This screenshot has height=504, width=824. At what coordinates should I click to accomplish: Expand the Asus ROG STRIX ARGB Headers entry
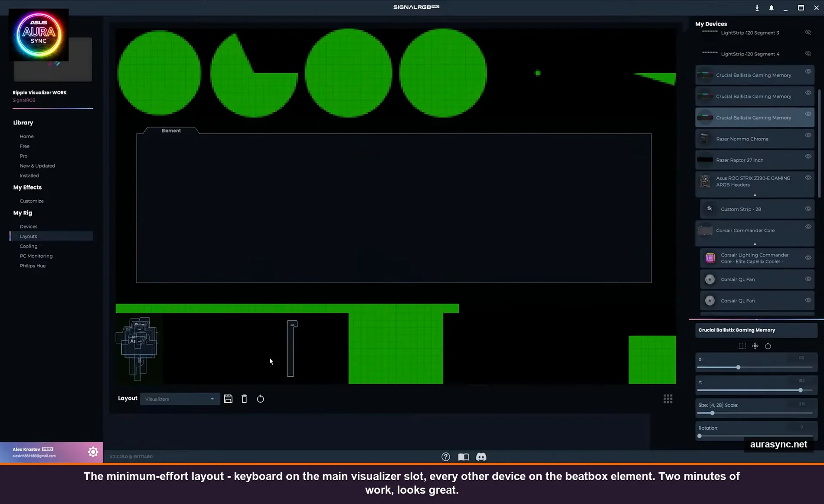point(755,195)
